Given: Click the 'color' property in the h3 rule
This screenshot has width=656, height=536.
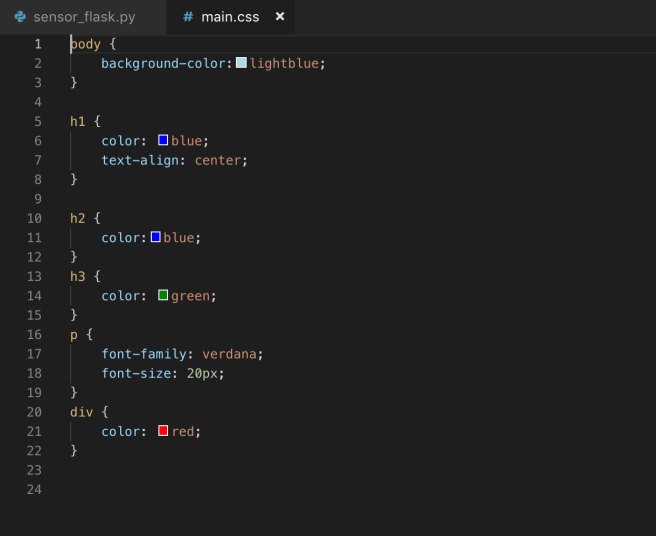Looking at the screenshot, I should (x=120, y=296).
